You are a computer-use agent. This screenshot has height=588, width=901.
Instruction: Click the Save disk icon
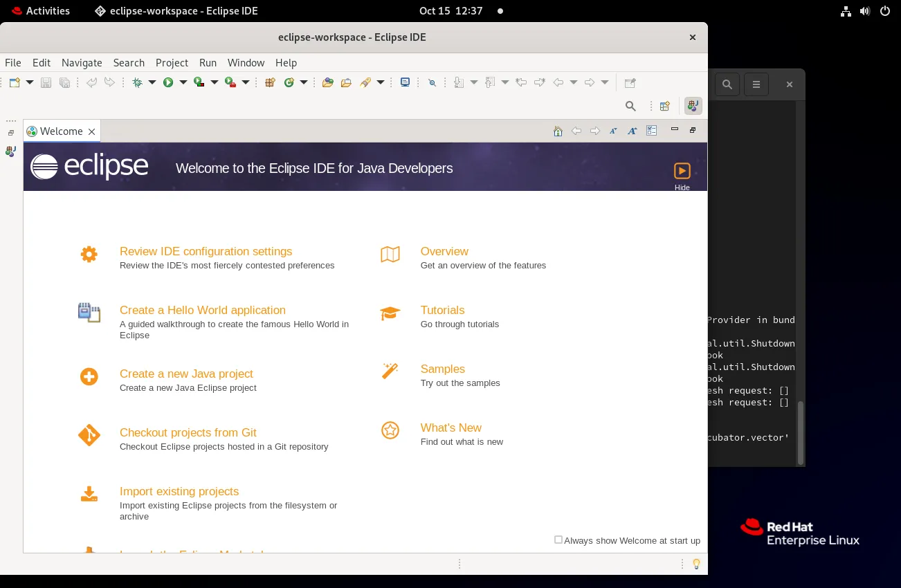46,82
